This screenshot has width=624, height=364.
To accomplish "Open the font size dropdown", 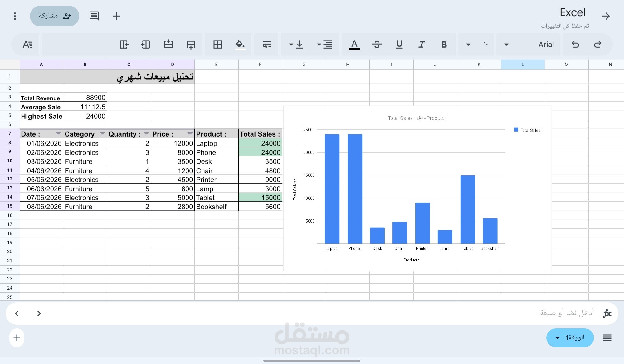I will [476, 45].
